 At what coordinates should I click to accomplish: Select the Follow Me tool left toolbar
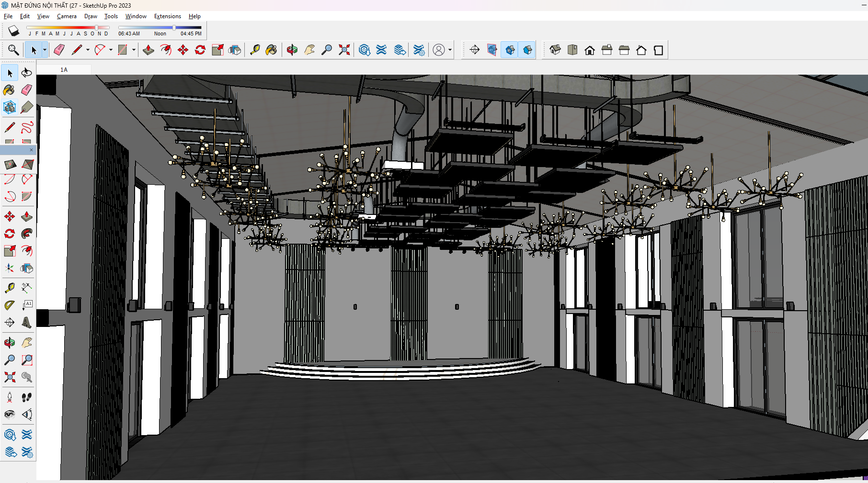pyautogui.click(x=27, y=234)
